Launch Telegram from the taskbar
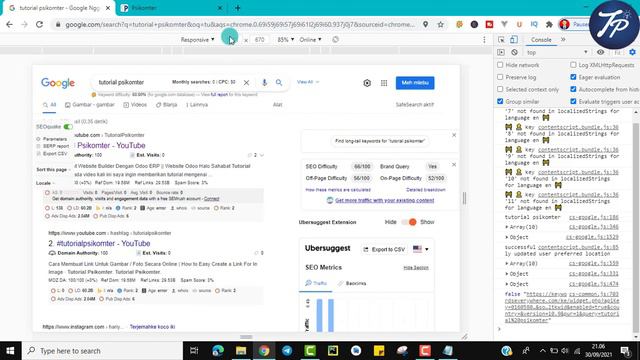The width and height of the screenshot is (640, 360). click(x=287, y=351)
